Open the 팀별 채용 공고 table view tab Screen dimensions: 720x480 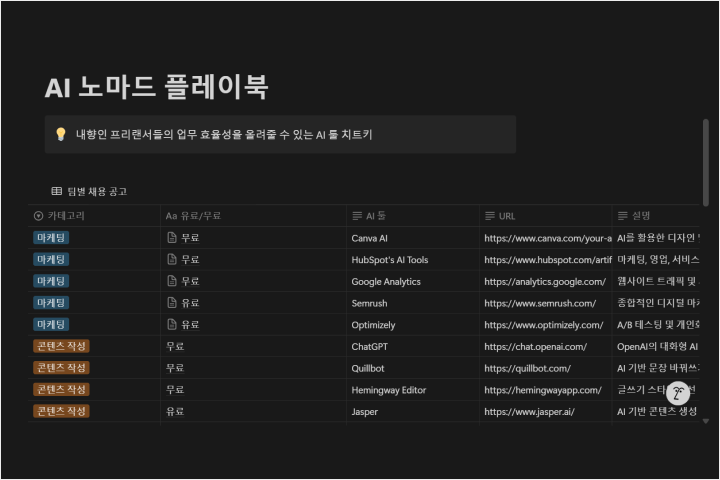tap(89, 191)
